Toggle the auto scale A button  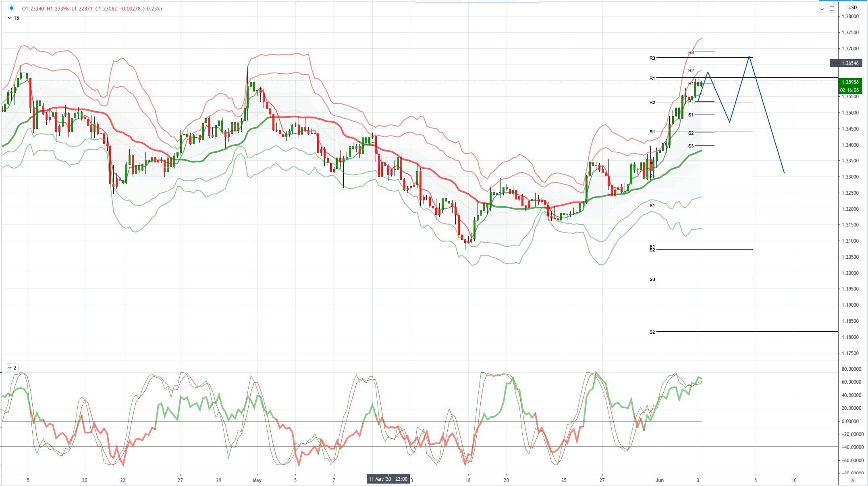tap(852, 480)
